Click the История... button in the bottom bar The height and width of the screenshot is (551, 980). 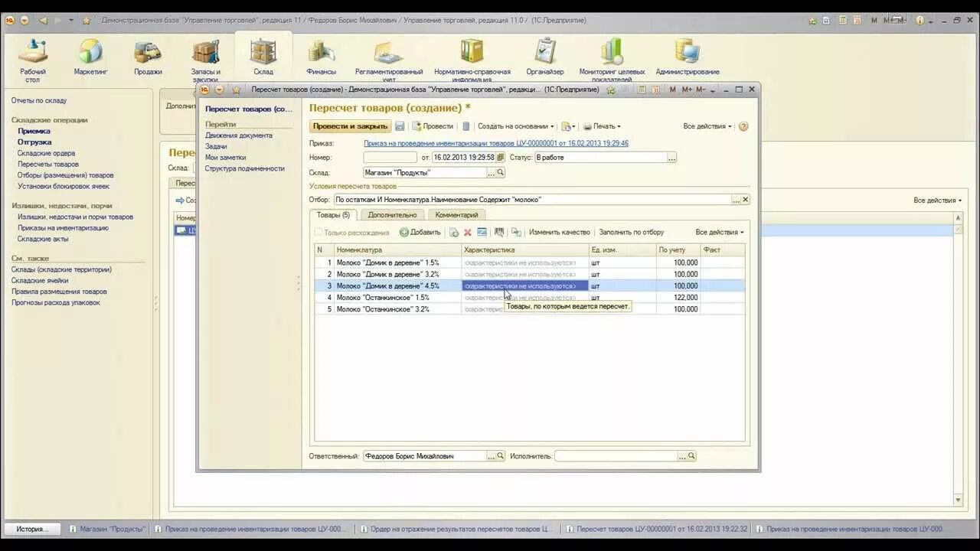click(x=32, y=529)
